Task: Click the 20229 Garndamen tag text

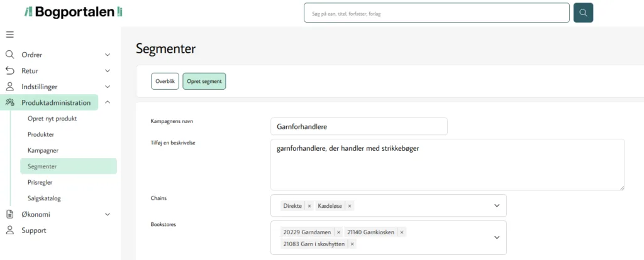Action: [307, 232]
